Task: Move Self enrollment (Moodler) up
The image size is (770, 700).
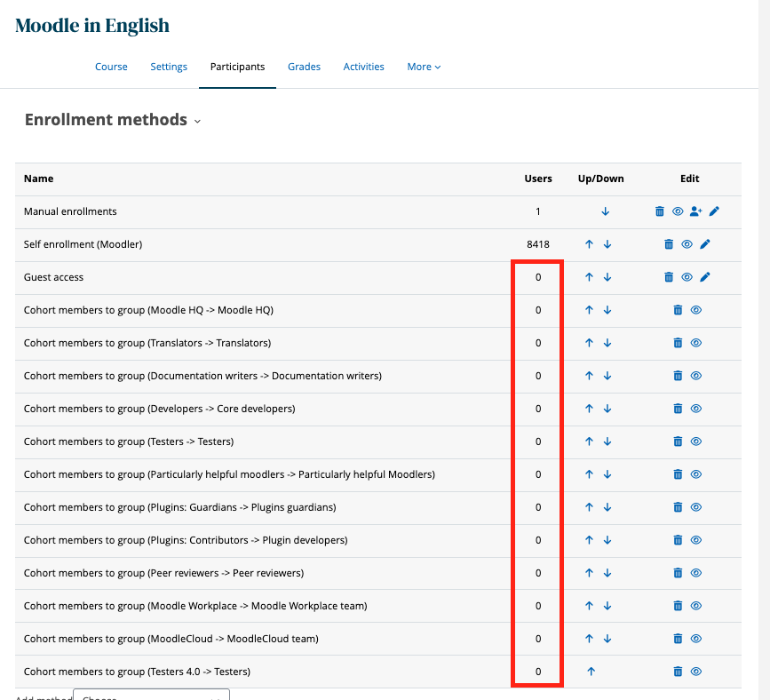Action: coord(590,244)
